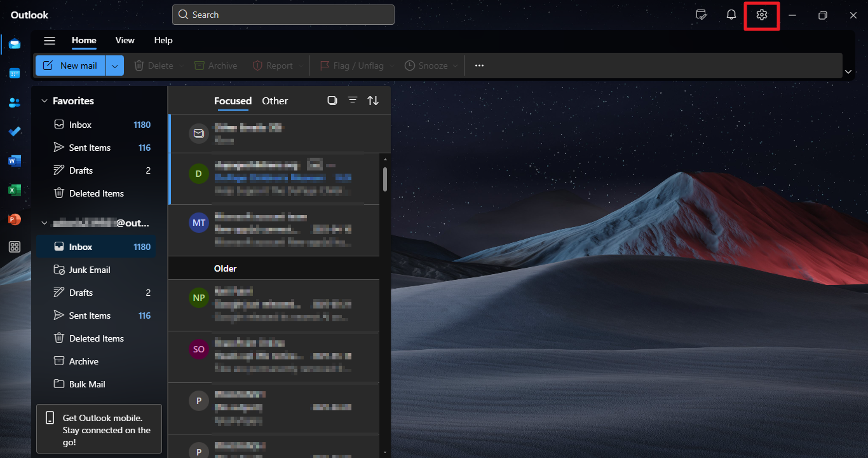The image size is (868, 458).
Task: Launch Word from the sidebar
Action: (x=14, y=161)
